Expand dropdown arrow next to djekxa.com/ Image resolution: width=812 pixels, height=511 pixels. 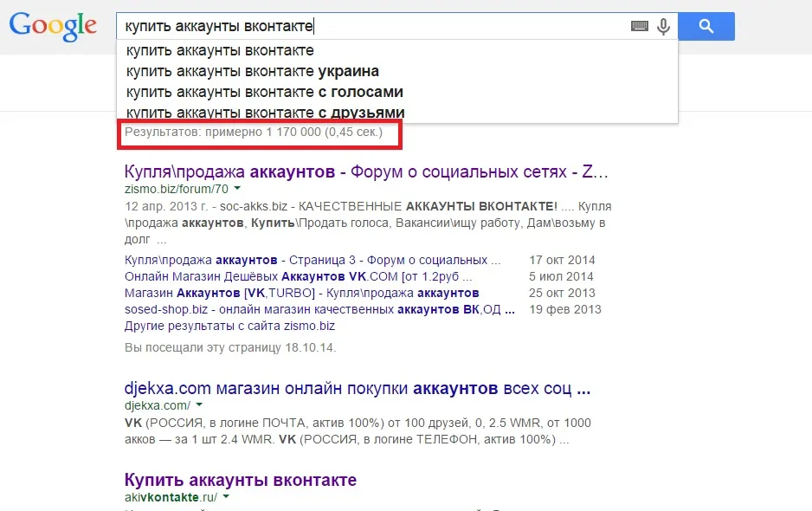(199, 404)
